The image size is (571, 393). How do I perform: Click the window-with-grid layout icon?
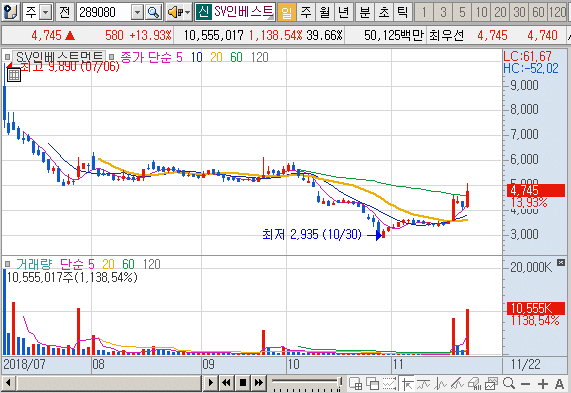pyautogui.click(x=355, y=384)
